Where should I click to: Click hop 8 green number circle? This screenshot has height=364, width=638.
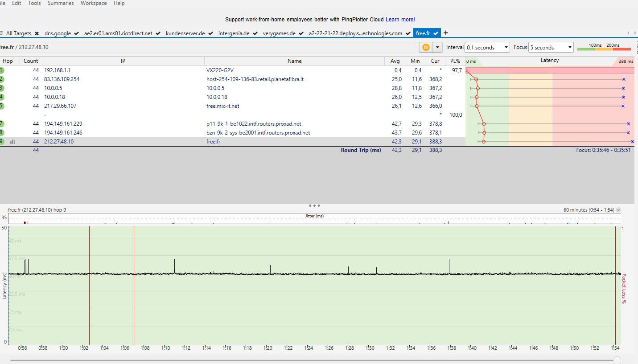[x=1, y=133]
